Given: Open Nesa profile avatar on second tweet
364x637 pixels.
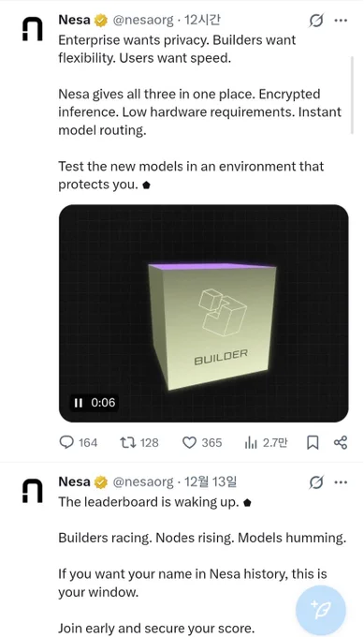Looking at the screenshot, I should pyautogui.click(x=32, y=491).
